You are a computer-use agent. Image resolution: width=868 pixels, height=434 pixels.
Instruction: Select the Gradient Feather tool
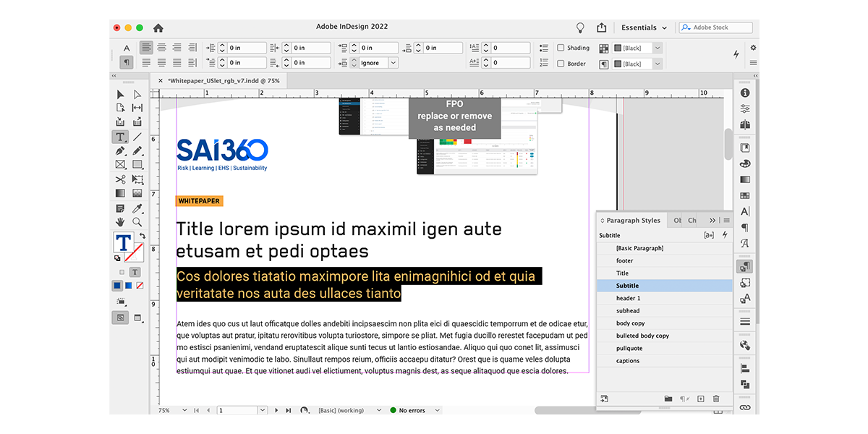click(x=137, y=193)
